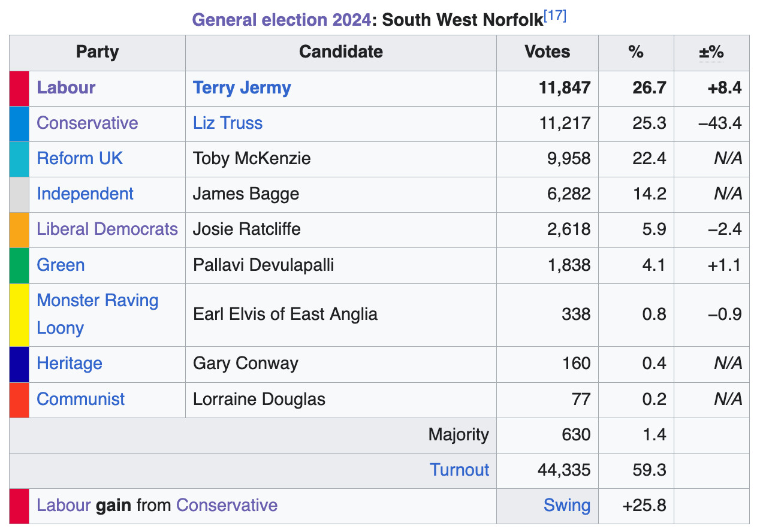Click the Swing link
Viewport: 760px width, 532px height.
[566, 505]
